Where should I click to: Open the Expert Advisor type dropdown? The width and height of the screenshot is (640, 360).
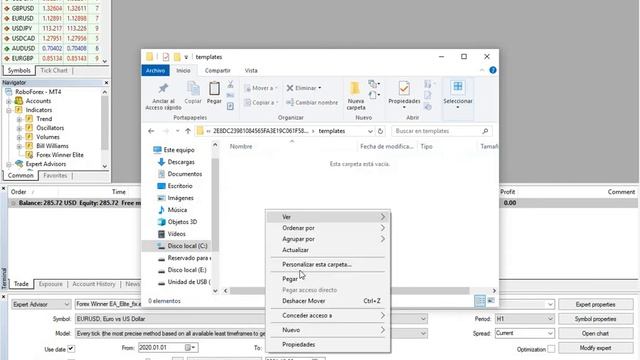click(67, 304)
